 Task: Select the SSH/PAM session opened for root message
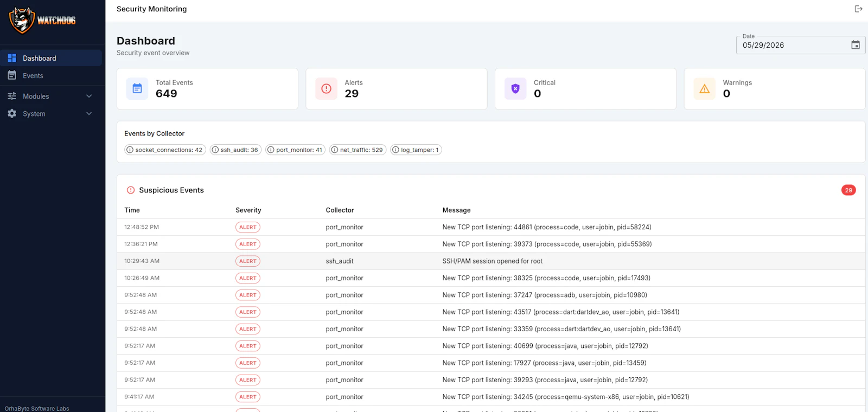point(492,261)
